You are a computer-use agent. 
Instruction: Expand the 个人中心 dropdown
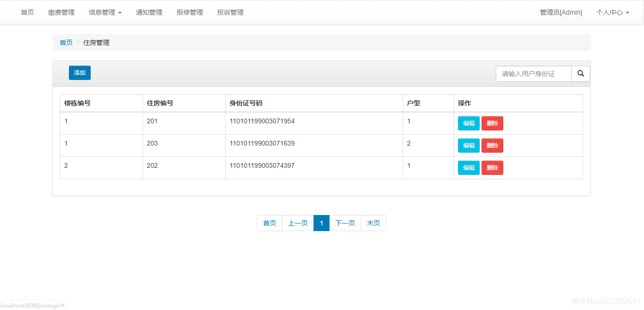(612, 12)
